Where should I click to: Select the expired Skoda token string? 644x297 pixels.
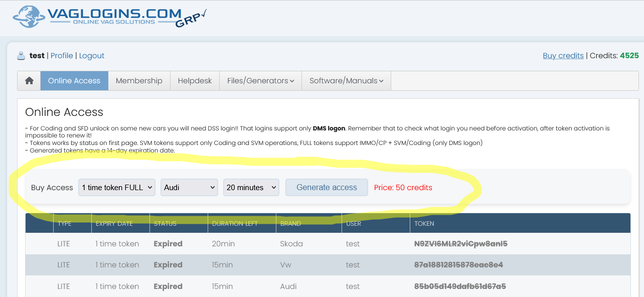tap(460, 244)
